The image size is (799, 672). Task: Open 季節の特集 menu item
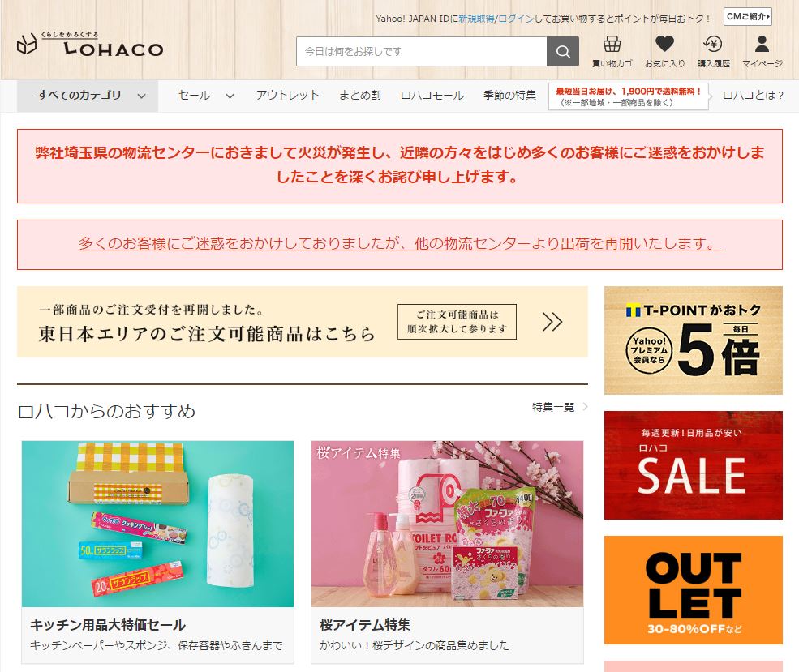(x=509, y=95)
